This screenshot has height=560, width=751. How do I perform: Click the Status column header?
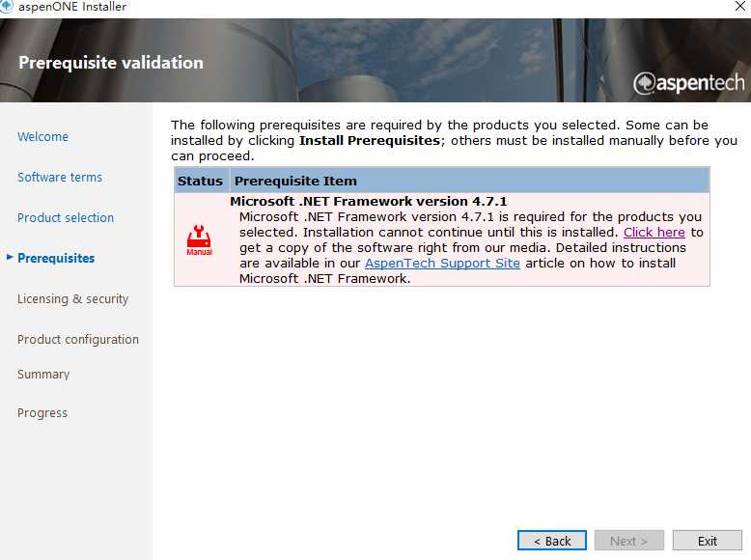[x=202, y=181]
